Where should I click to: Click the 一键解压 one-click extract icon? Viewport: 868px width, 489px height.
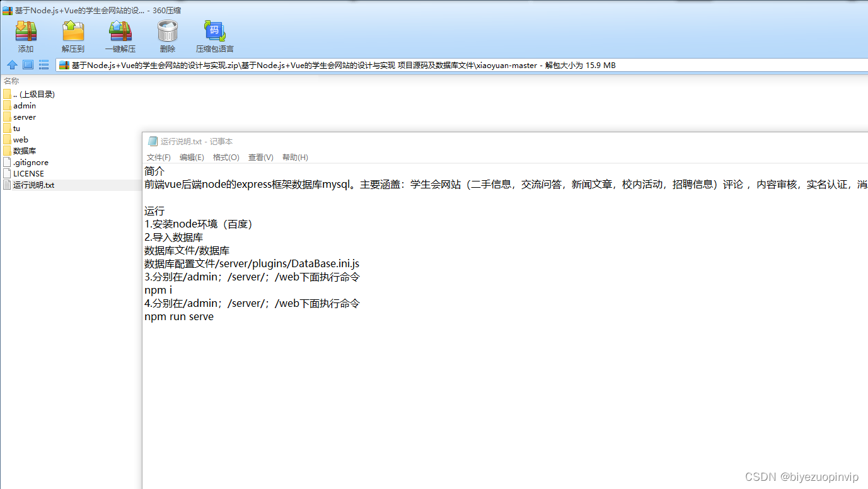[x=120, y=37]
